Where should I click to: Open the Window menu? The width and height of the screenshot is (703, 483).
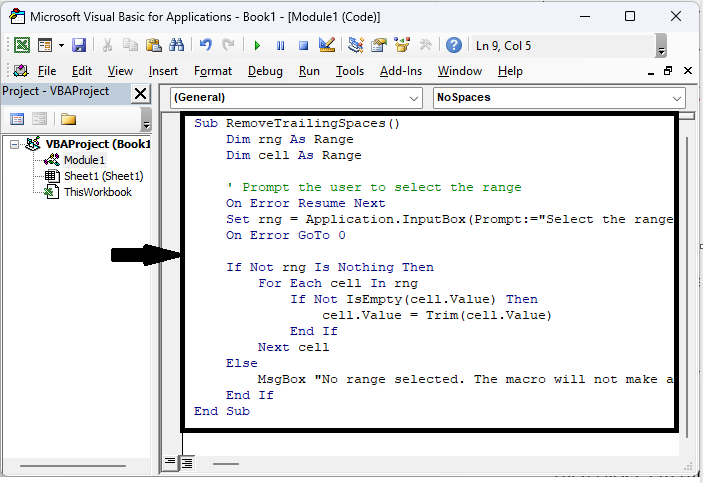460,71
